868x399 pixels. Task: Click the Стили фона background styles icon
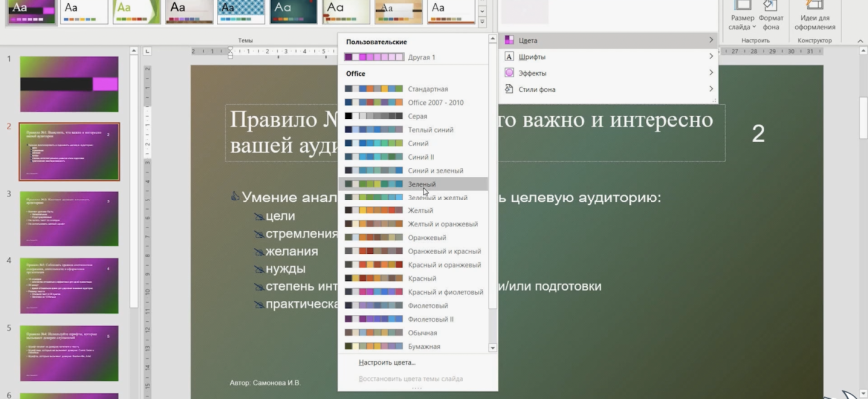pyautogui.click(x=509, y=90)
